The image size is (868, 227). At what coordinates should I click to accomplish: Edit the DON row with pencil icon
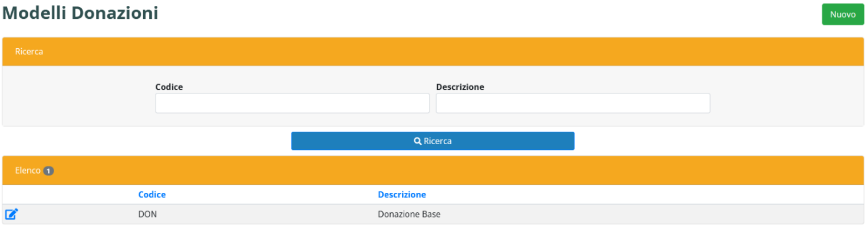coord(12,214)
